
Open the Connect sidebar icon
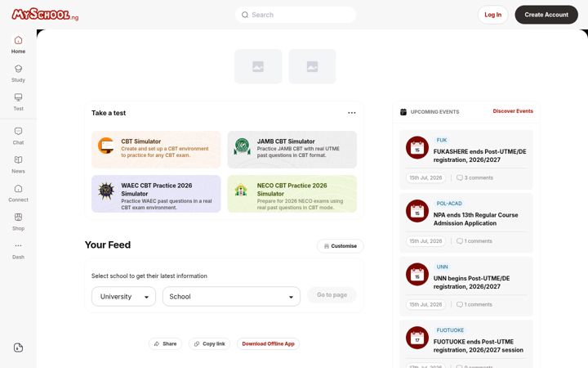point(18,189)
